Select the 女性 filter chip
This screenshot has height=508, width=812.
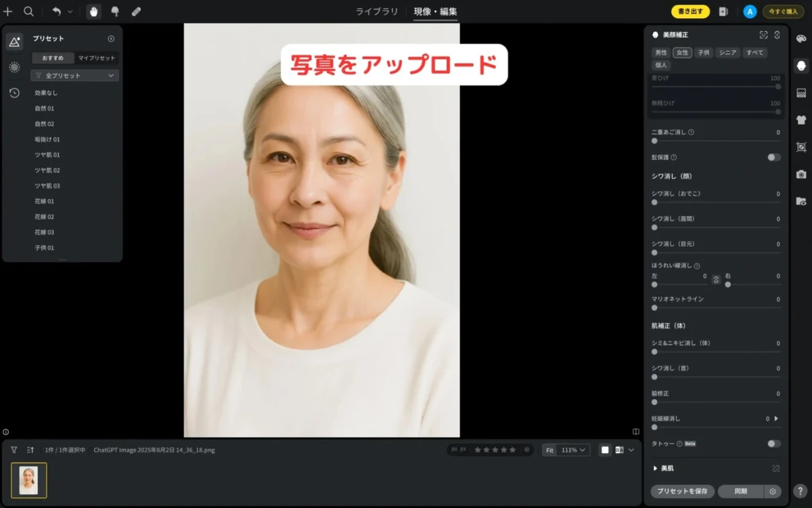pos(682,52)
